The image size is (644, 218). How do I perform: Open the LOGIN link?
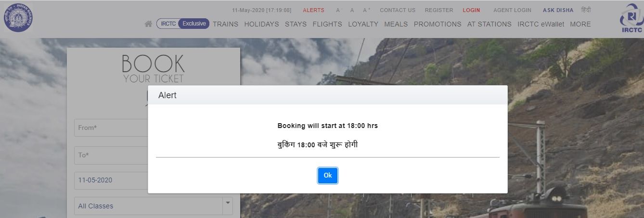pos(471,10)
